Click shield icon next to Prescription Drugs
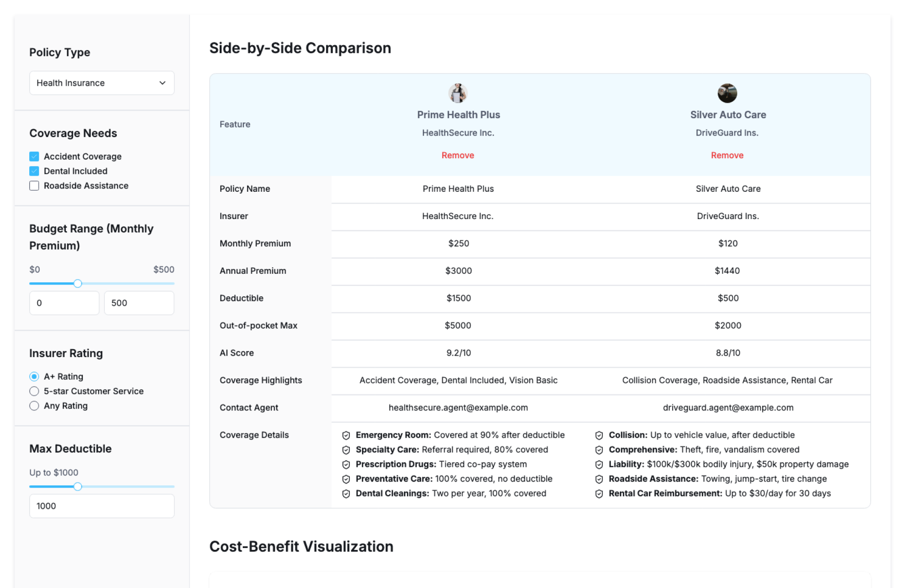 click(x=346, y=465)
